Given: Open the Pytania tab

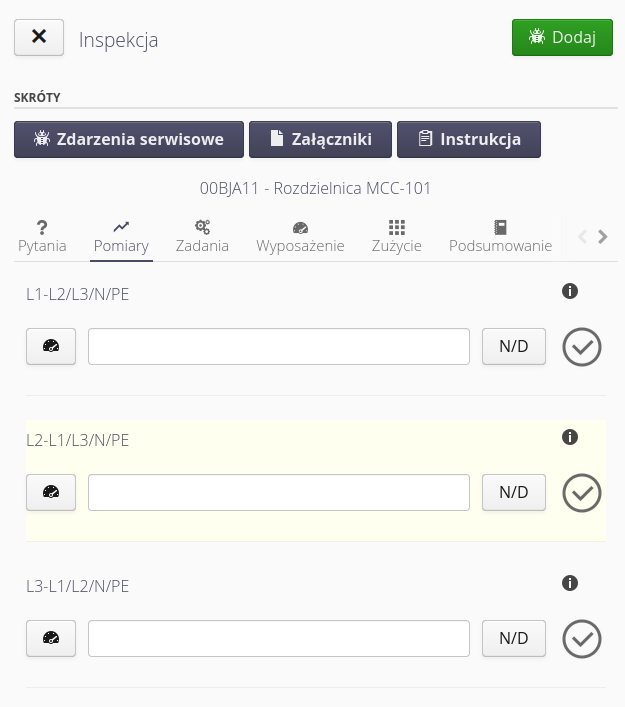Looking at the screenshot, I should tap(42, 236).
